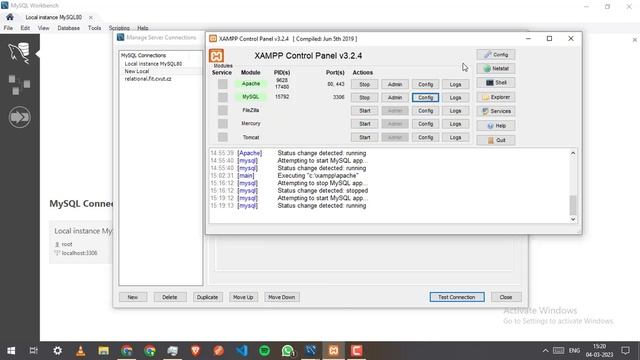
Task: Toggle the Mercury service checkbox
Action: click(222, 123)
